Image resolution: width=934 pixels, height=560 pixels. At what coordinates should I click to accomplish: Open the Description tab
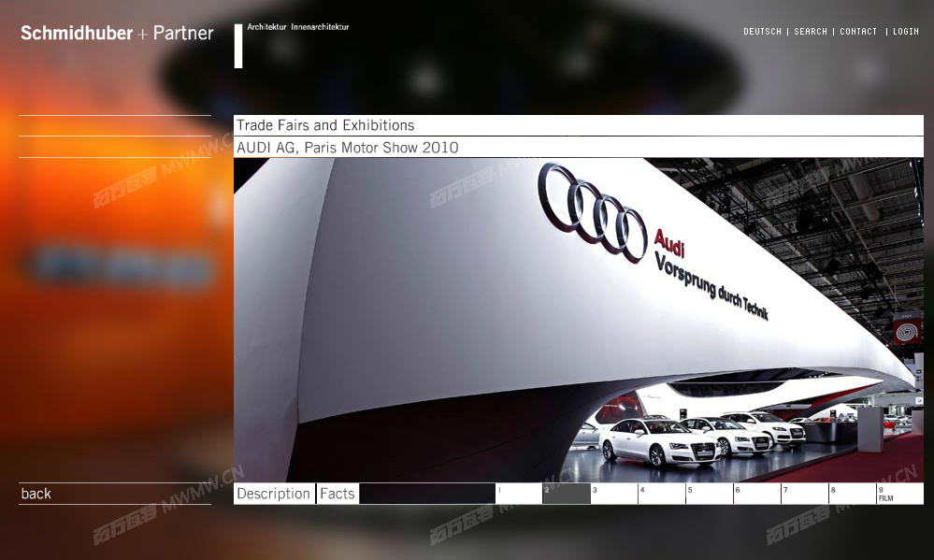(274, 494)
